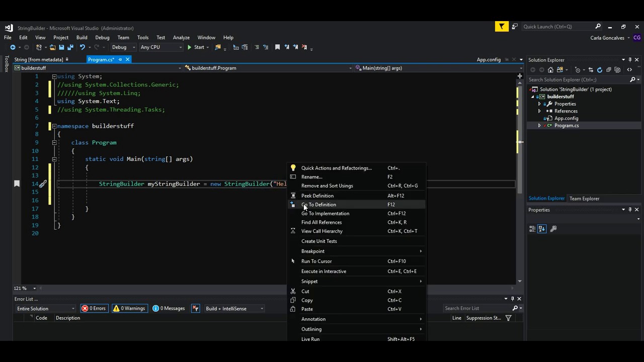644x362 pixels.
Task: Toggle the 0 Warnings filter button
Action: coord(129,308)
